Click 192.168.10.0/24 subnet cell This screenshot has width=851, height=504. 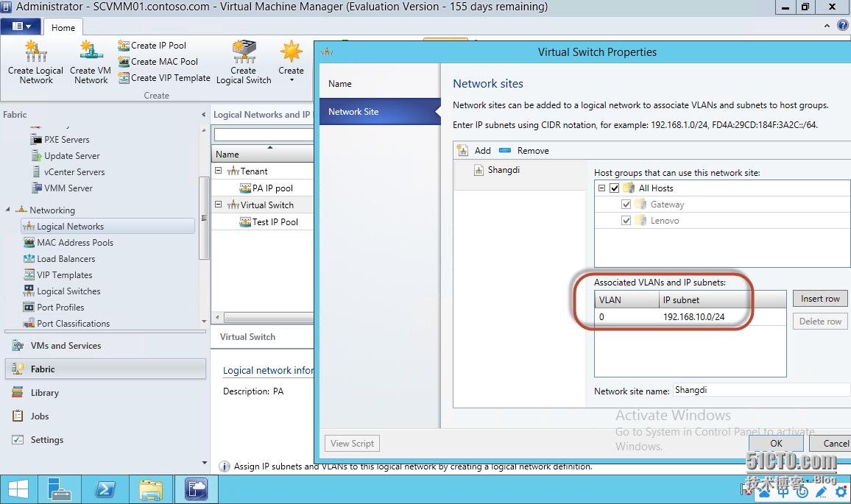coord(693,317)
